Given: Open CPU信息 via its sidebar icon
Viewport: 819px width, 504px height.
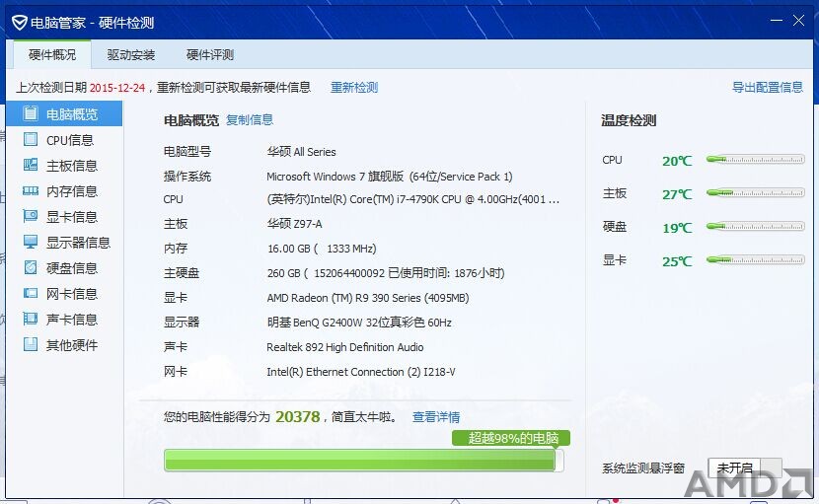Looking at the screenshot, I should pyautogui.click(x=31, y=139).
